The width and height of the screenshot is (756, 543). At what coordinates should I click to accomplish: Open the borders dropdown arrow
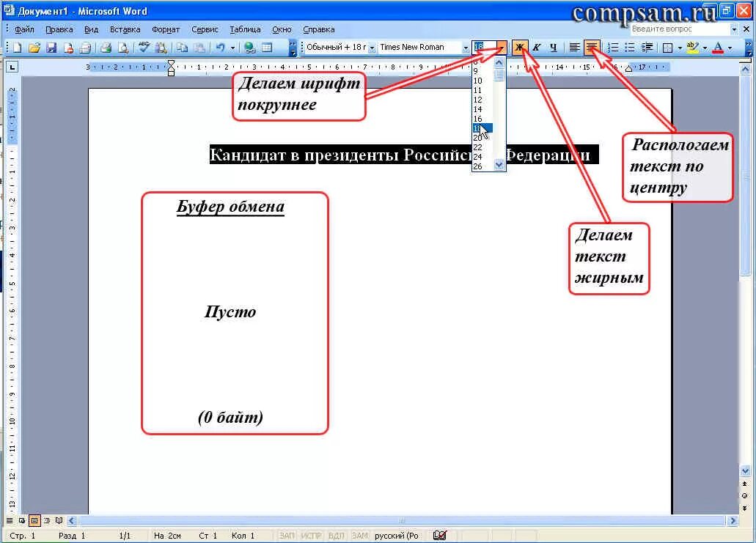coord(679,47)
